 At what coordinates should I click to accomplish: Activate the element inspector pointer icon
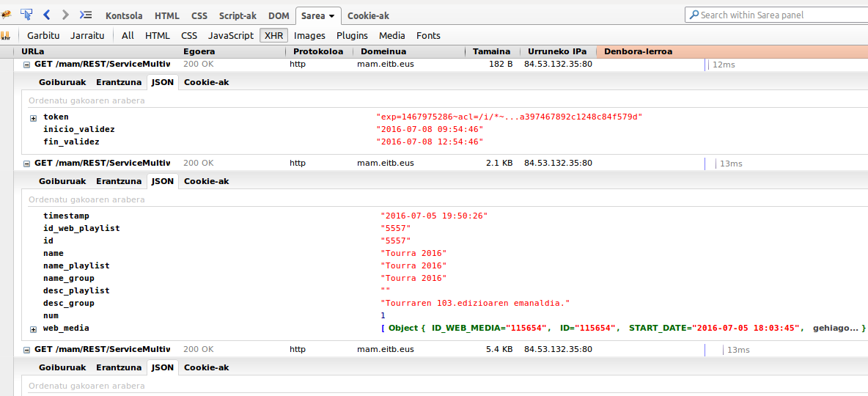click(x=26, y=15)
